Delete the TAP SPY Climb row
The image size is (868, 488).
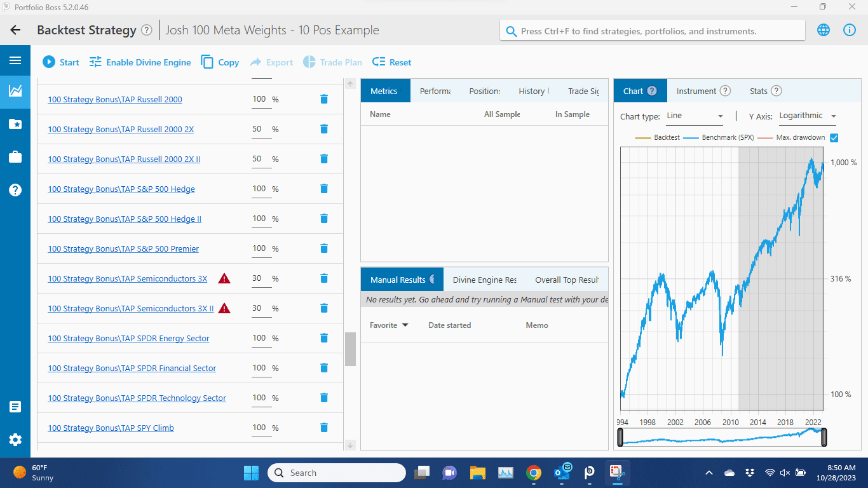tap(324, 428)
